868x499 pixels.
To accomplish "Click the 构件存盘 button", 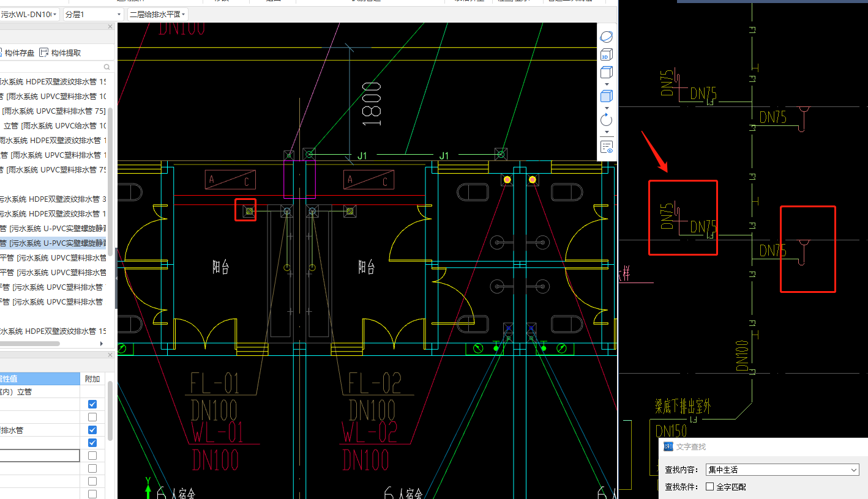I will tap(17, 53).
